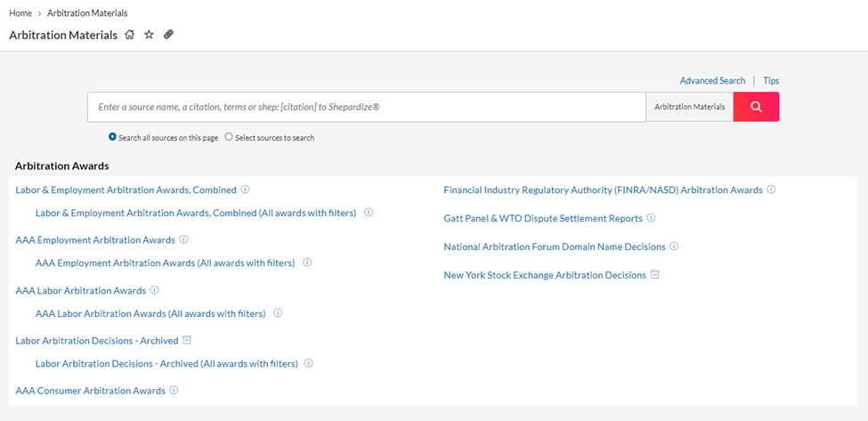Open the Arbitration Materials search scope selector
Screen dimensions: 868x421
pyautogui.click(x=690, y=107)
